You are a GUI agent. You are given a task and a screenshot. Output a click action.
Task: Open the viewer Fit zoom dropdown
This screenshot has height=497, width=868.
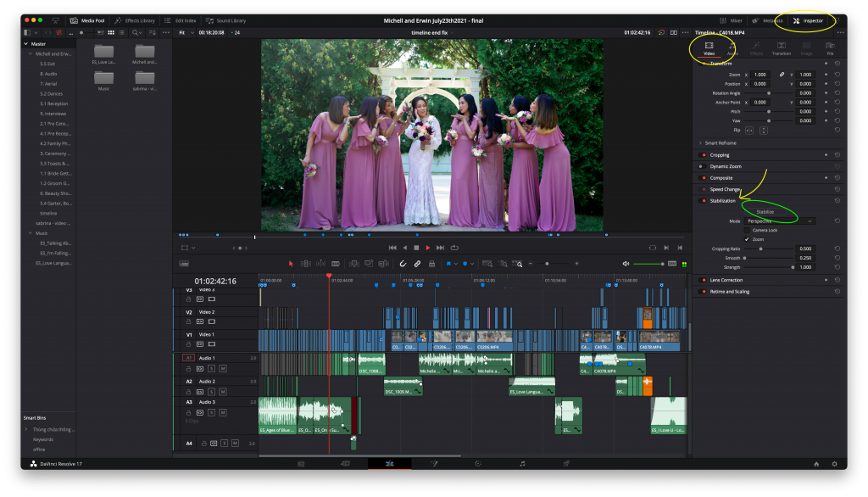[186, 32]
